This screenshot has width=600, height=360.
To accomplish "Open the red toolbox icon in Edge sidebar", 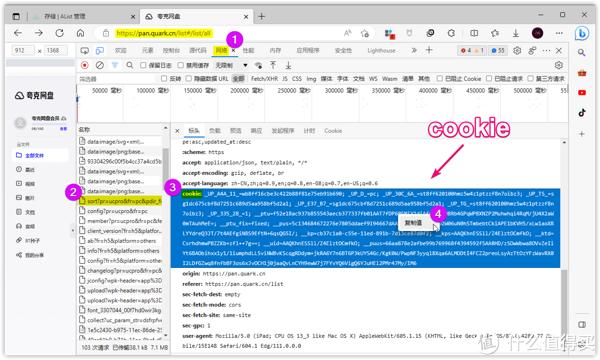I will click(x=582, y=73).
